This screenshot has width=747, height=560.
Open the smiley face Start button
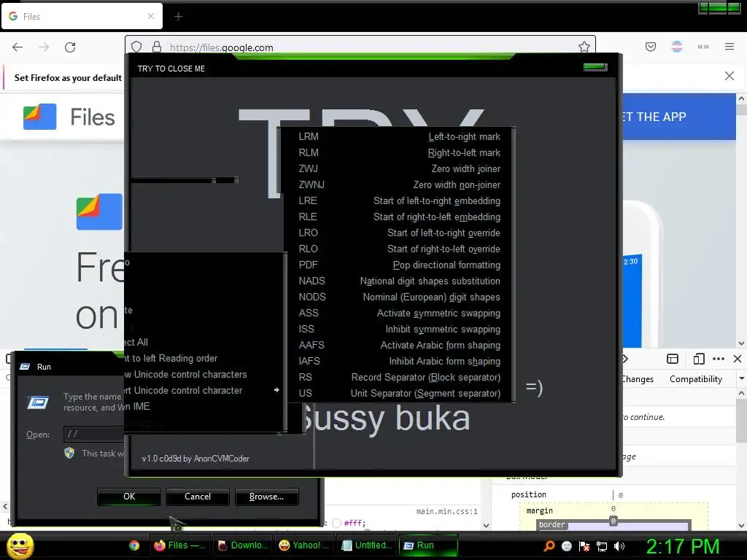[x=20, y=545]
